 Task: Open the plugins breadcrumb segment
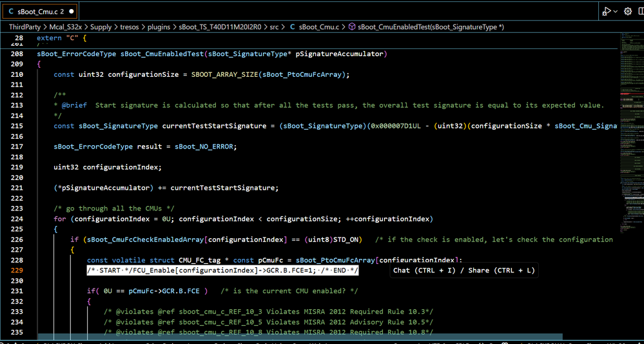pos(160,27)
